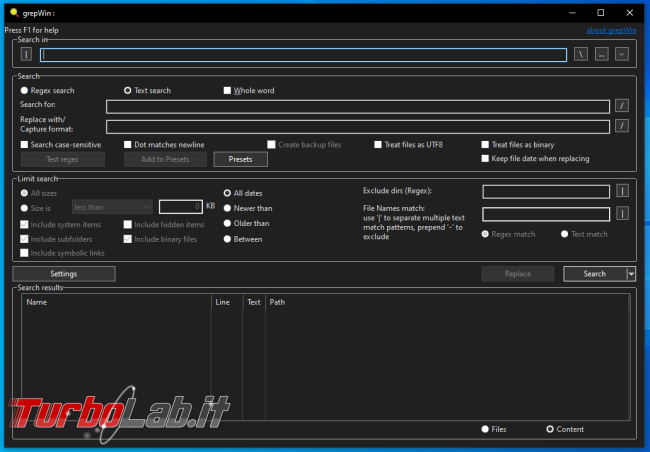Click button beside Exclude dirs field
The height and width of the screenshot is (452, 650).
(x=622, y=191)
